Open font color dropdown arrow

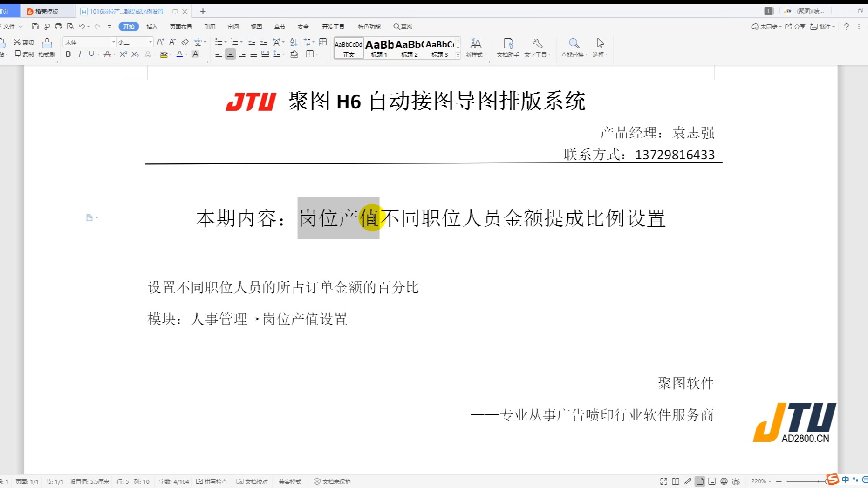point(186,54)
